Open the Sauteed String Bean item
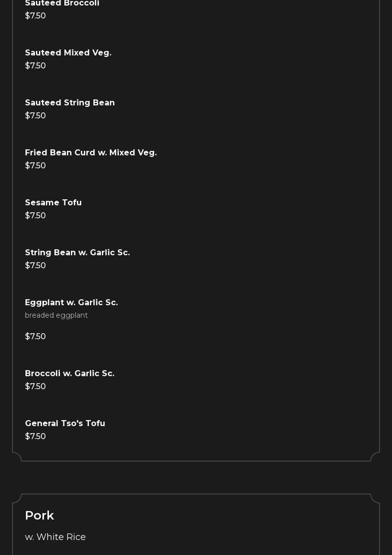The width and height of the screenshot is (392, 555). coord(70,103)
